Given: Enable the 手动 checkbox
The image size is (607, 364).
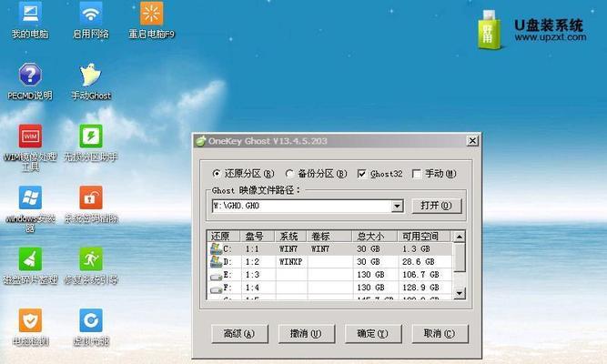Looking at the screenshot, I should click(416, 173).
